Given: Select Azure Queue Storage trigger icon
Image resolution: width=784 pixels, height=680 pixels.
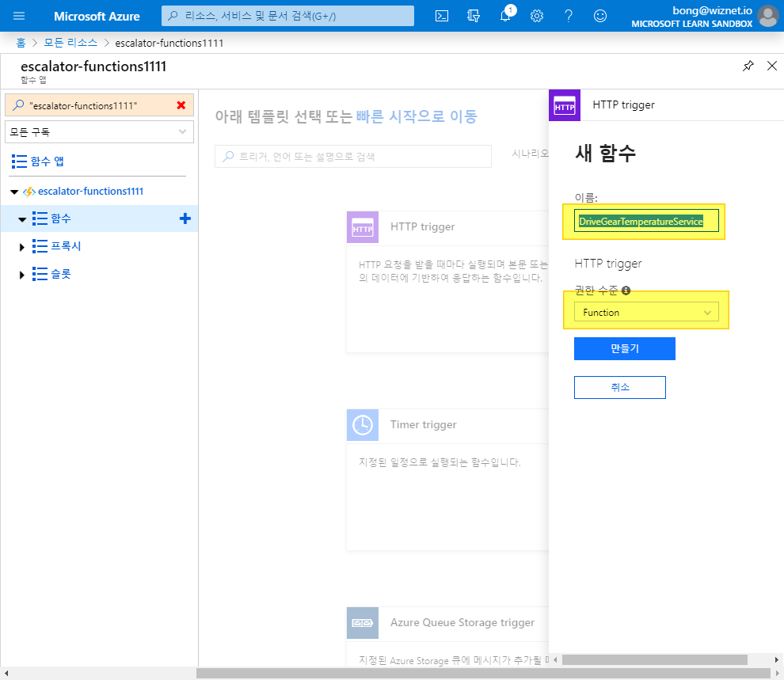Looking at the screenshot, I should (x=363, y=622).
